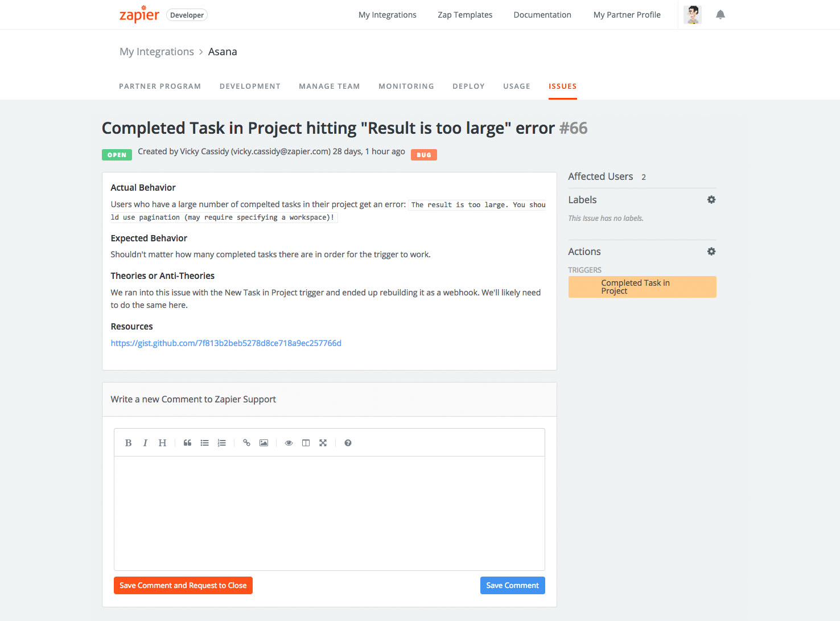Open the notifications bell
Screen dimensions: 840x621
(x=720, y=15)
